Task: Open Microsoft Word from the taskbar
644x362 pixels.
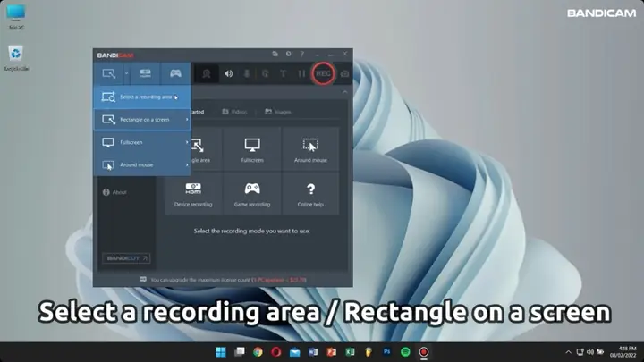Action: coord(313,352)
